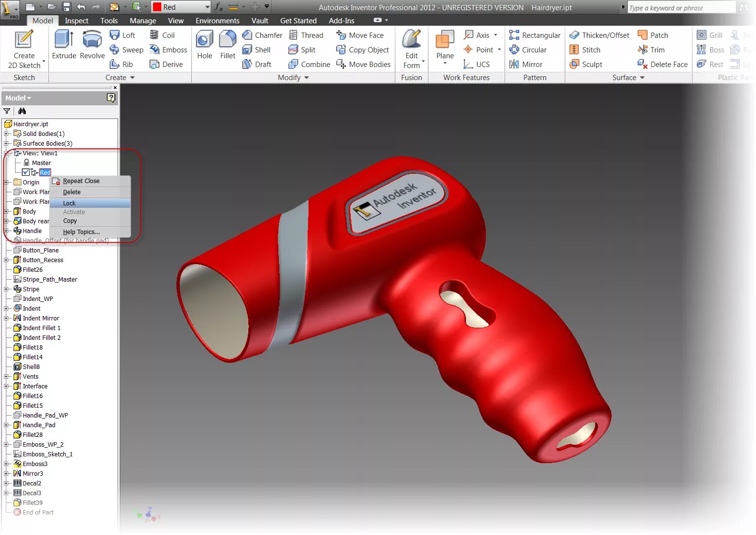Select the Draft tool
Screen dimensions: 756x535
(x=257, y=64)
